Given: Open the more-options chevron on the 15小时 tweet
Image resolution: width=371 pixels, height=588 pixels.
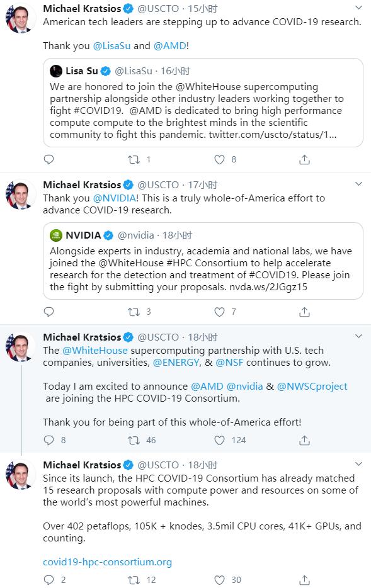Looking at the screenshot, I should (x=358, y=8).
